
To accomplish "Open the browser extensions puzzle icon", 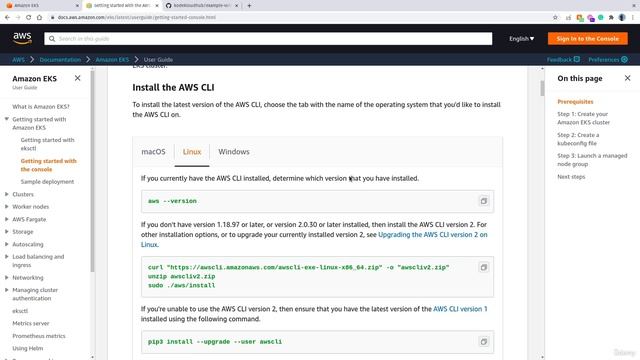I will [x=611, y=17].
